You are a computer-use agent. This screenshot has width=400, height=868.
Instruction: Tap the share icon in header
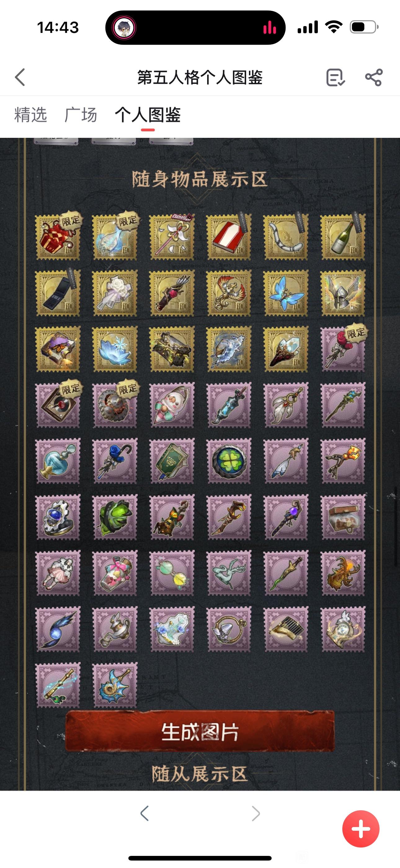click(x=374, y=78)
